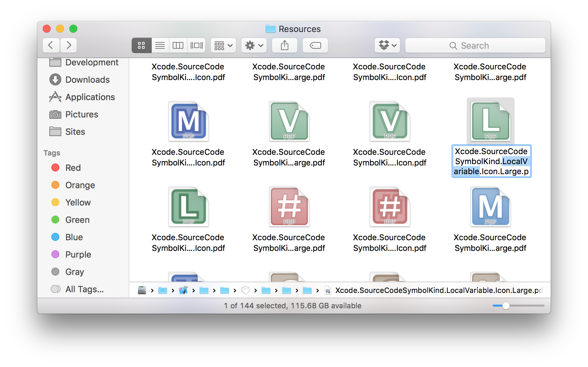Select the outlined red hash PDF icon
The width and height of the screenshot is (588, 367).
point(390,207)
